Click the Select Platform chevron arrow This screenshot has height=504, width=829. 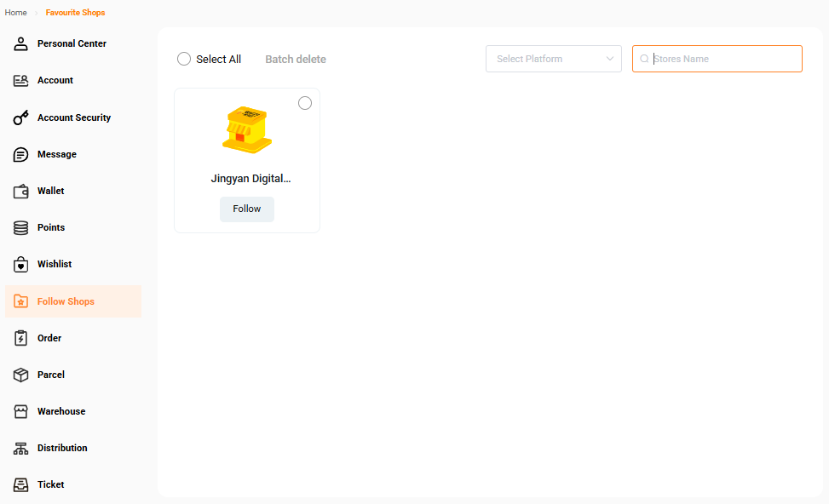610,59
